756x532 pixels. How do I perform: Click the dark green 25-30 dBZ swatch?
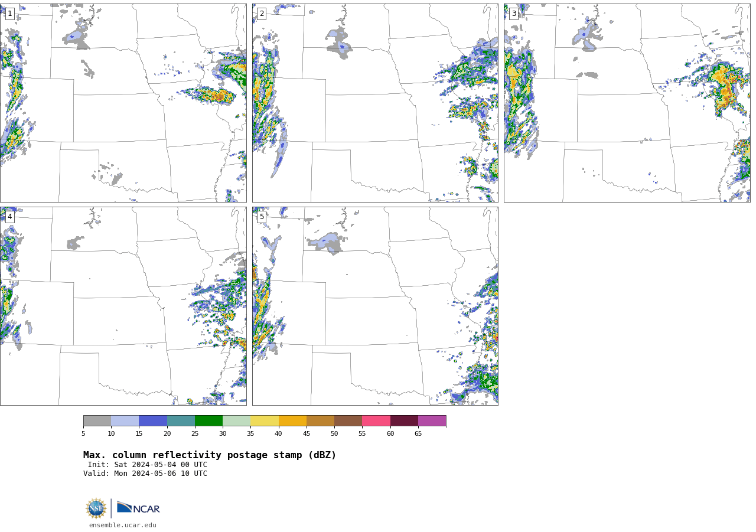click(208, 421)
